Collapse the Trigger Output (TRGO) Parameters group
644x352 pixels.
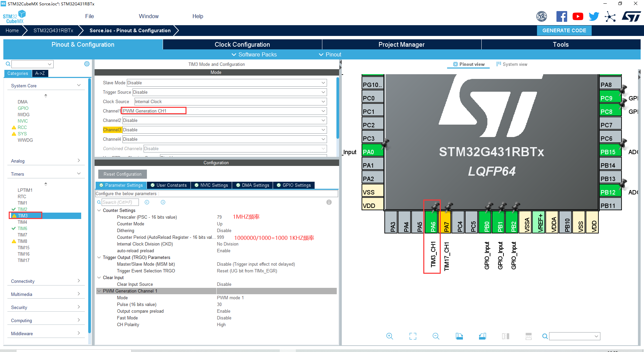pos(99,258)
